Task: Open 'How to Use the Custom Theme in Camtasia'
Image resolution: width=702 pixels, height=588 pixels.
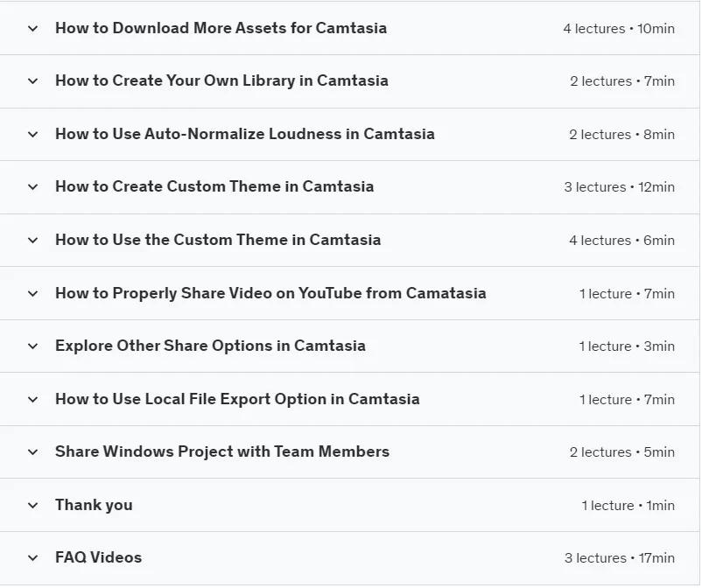Action: 218,240
